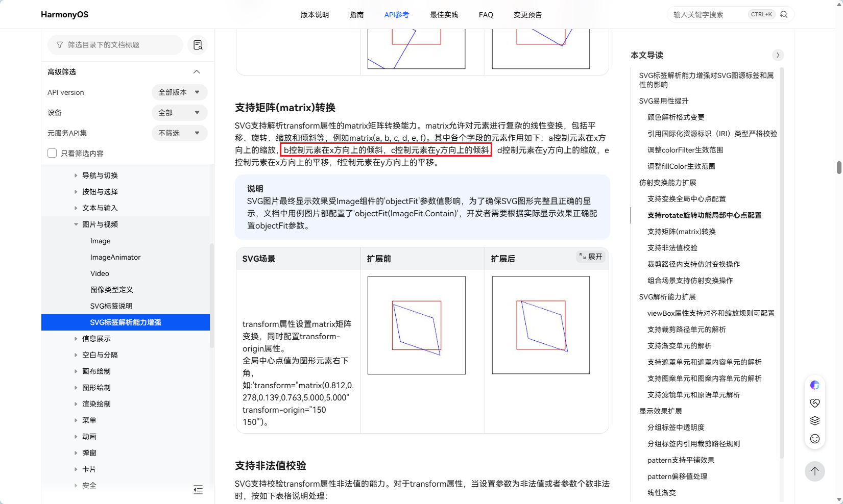Collapse the sidebar using bottom menu-fold icon
Image resolution: width=843 pixels, height=504 pixels.
tap(198, 490)
